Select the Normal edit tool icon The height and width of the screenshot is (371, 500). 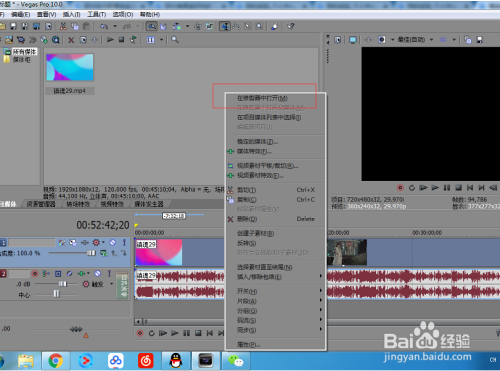tap(225, 26)
